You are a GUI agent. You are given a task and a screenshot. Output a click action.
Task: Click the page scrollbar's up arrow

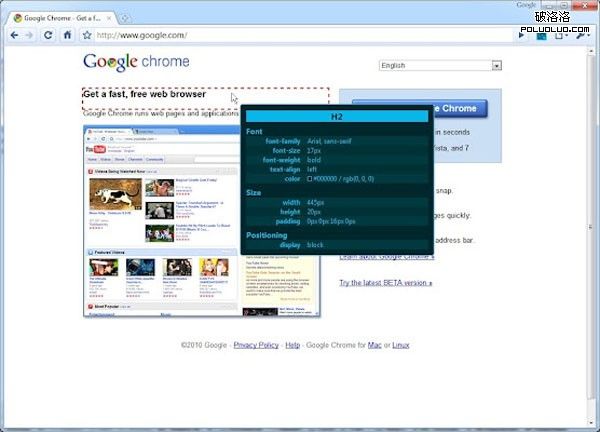coord(591,51)
